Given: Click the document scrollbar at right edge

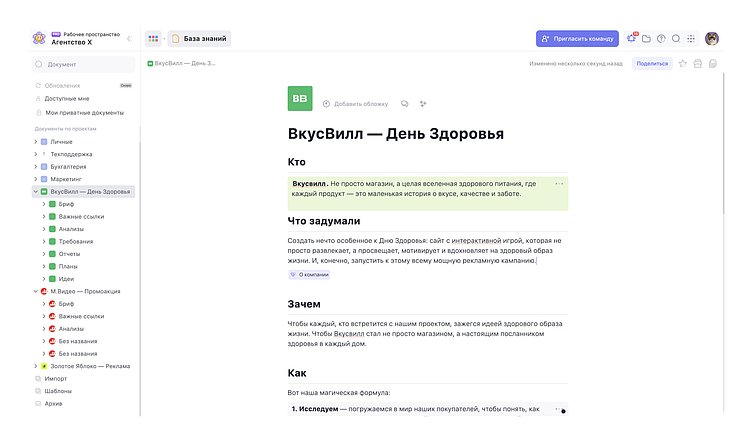Looking at the screenshot, I should pos(723,144).
